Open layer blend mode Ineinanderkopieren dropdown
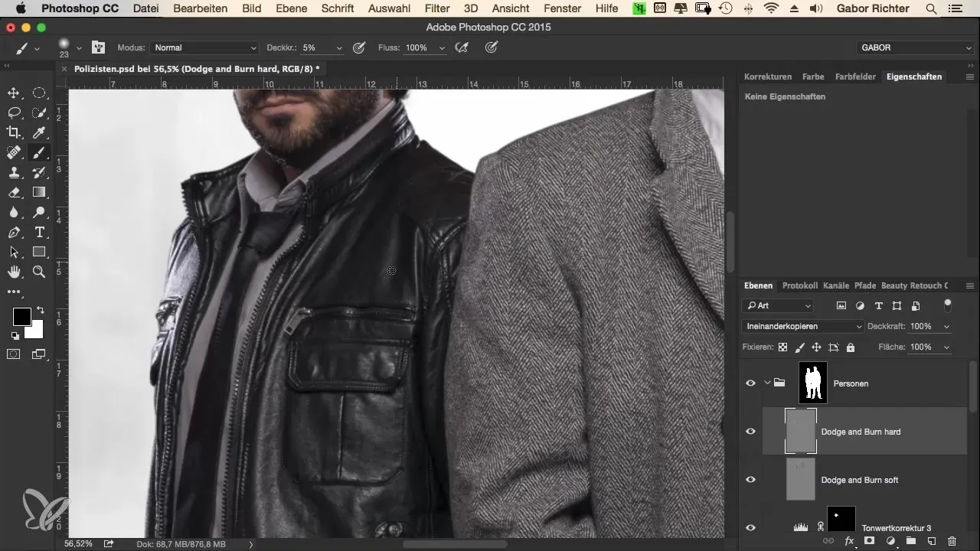Viewport: 980px width, 551px height. pos(803,326)
